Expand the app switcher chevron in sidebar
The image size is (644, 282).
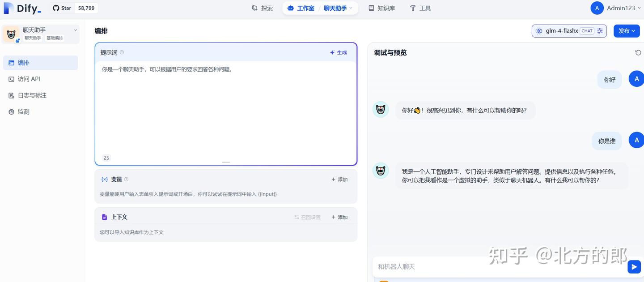click(75, 30)
